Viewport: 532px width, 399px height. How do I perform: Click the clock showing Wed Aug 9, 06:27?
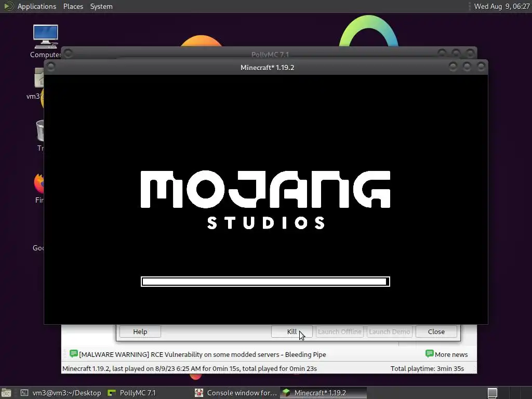tap(502, 6)
